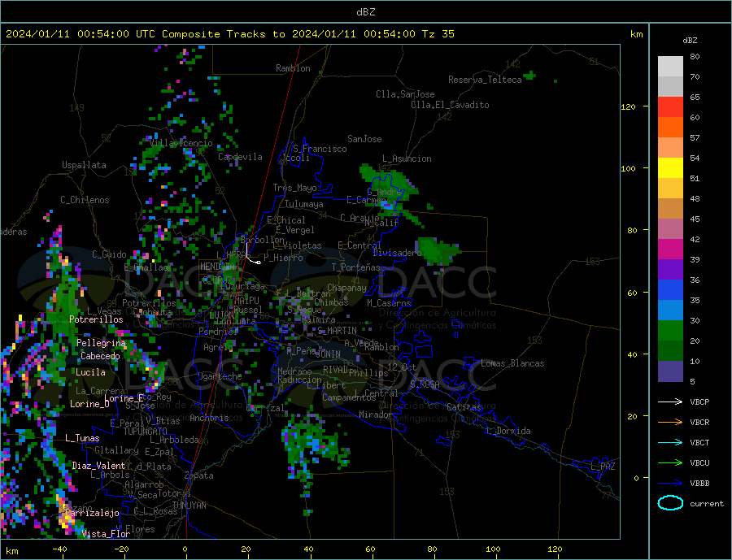Click the 'dBZ' heading above color scale

click(690, 41)
